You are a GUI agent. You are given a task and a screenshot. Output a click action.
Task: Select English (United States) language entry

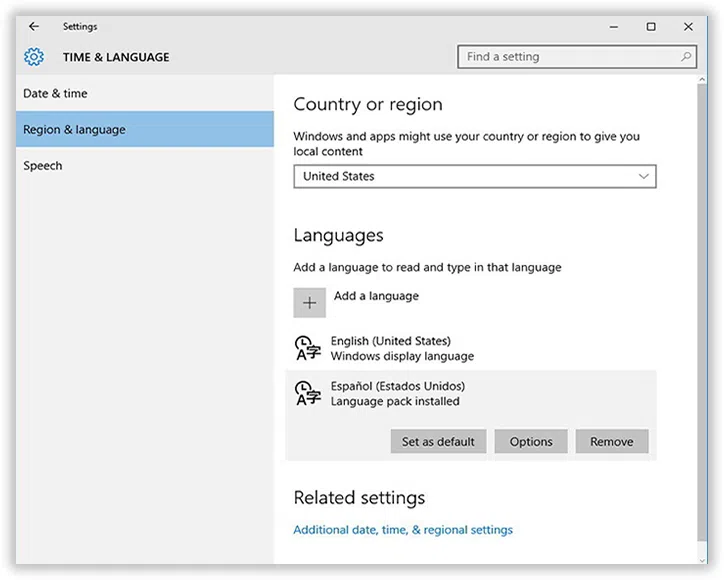(400, 348)
